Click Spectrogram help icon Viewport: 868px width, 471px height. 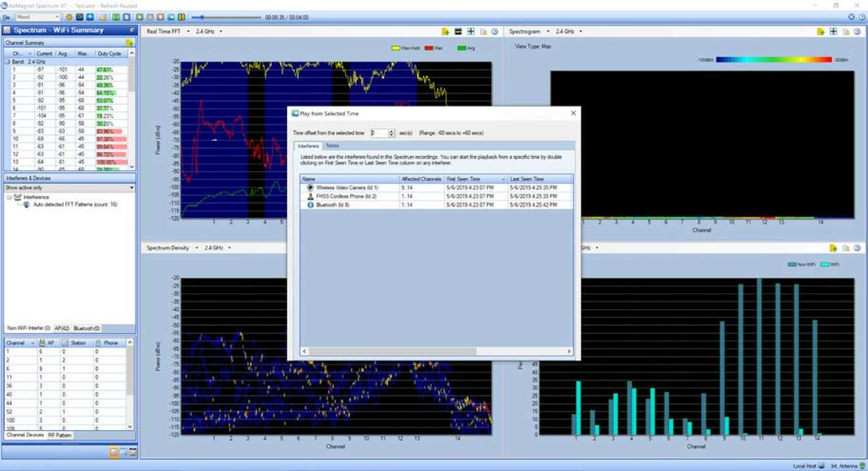(857, 31)
